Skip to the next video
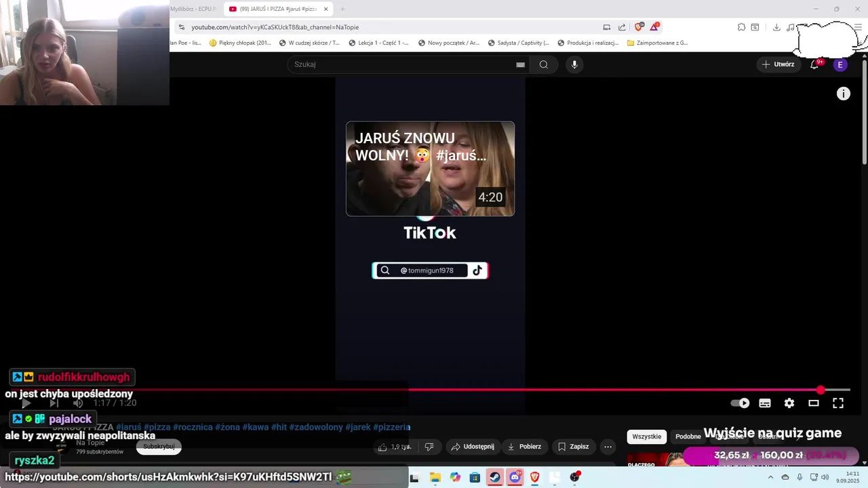This screenshot has height=488, width=868. (54, 403)
